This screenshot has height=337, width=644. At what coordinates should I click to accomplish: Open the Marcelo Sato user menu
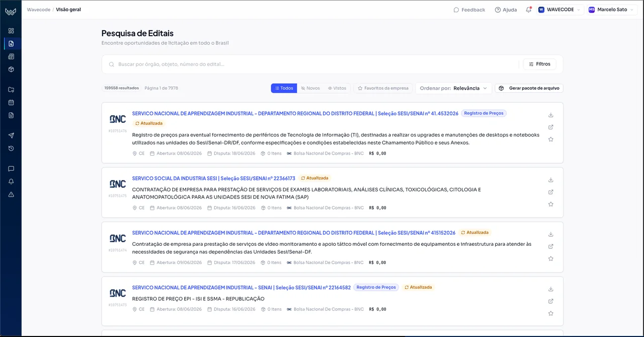pyautogui.click(x=612, y=10)
